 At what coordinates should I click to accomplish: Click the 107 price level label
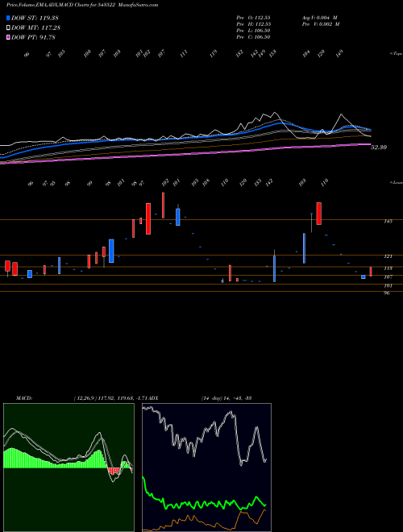tap(388, 276)
